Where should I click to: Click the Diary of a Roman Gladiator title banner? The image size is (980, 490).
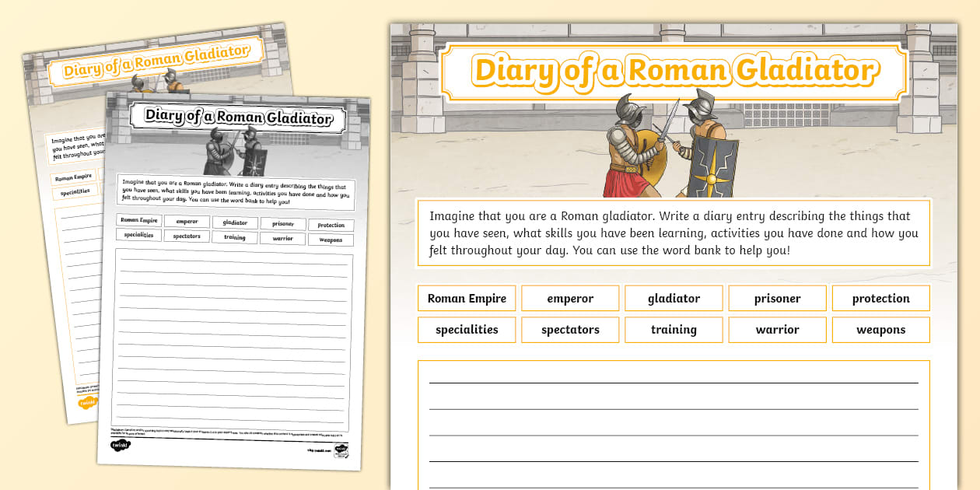(674, 70)
